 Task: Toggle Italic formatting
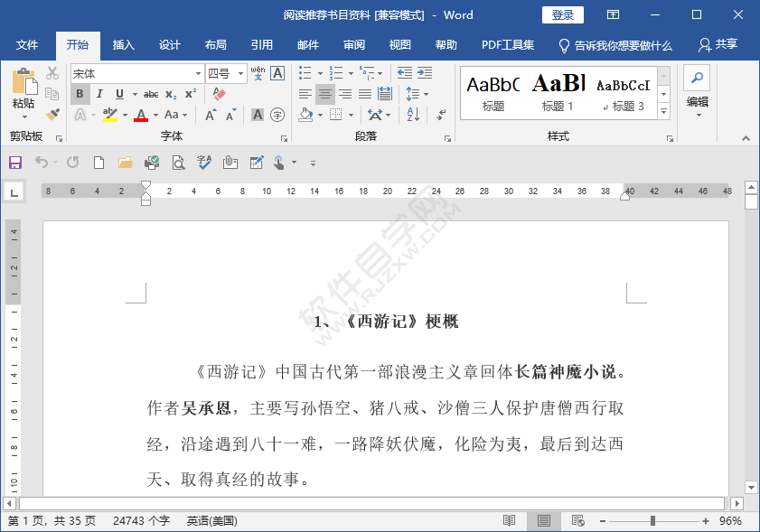99,94
